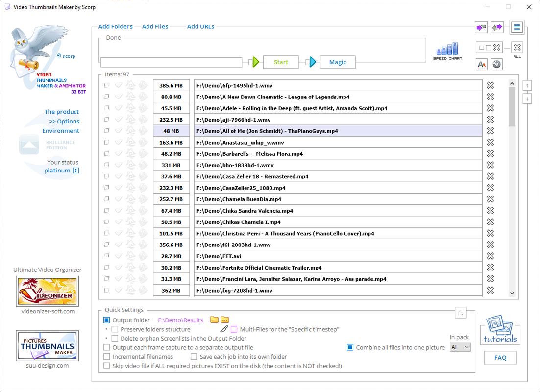This screenshot has width=540, height=392.
Task: Remove aji-7966hd-1.wmv using its X icon
Action: click(491, 120)
